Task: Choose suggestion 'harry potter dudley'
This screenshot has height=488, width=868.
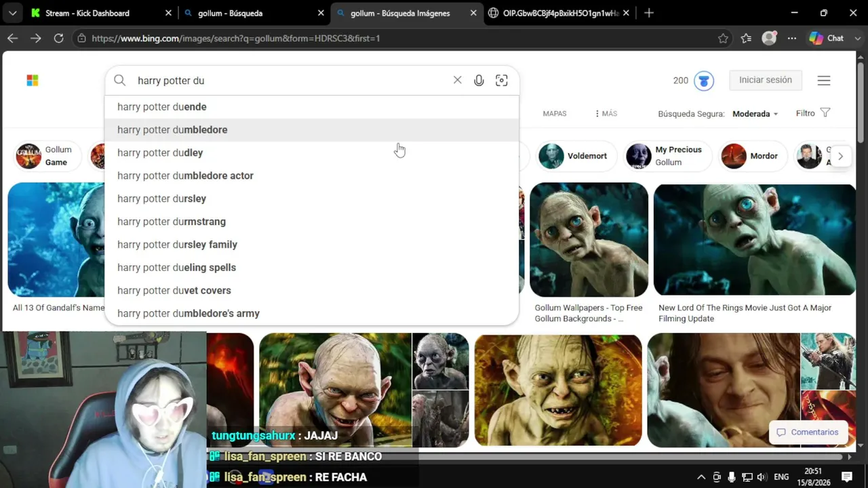Action: pos(312,153)
